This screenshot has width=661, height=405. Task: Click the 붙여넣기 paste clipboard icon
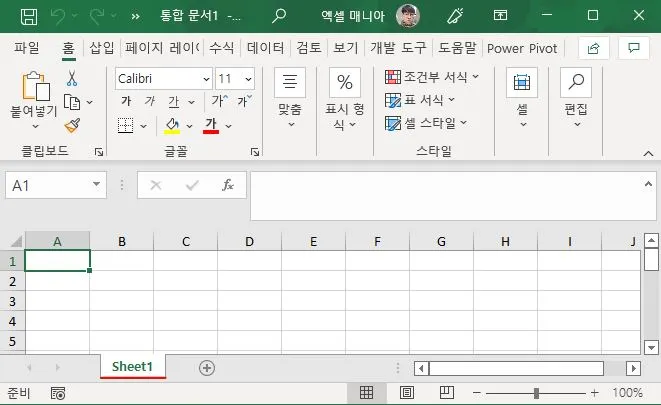pos(35,86)
